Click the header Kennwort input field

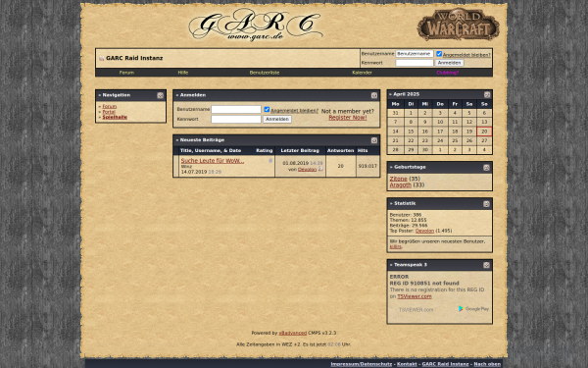click(x=415, y=63)
